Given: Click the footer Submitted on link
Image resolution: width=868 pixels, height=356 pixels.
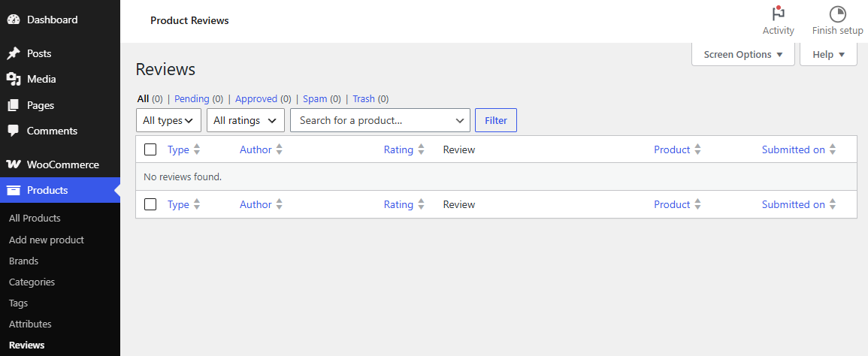Looking at the screenshot, I should click(x=794, y=204).
